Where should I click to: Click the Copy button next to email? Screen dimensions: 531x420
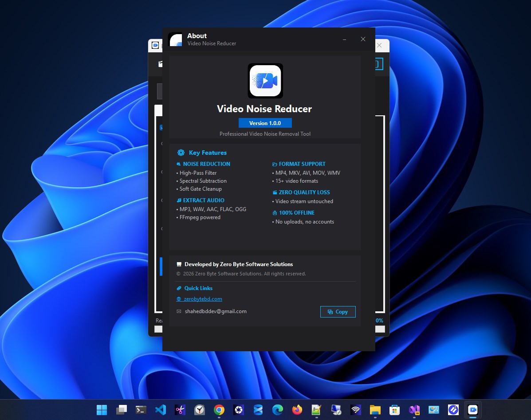click(x=338, y=312)
